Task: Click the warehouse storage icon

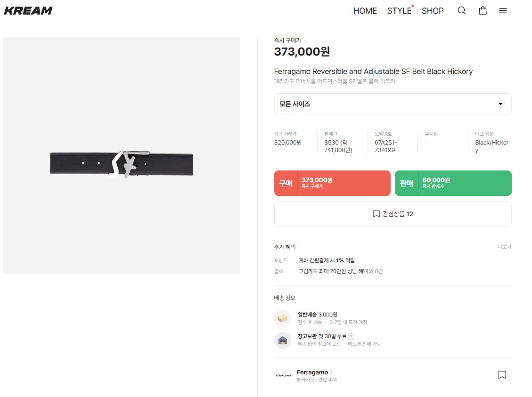Action: (283, 340)
